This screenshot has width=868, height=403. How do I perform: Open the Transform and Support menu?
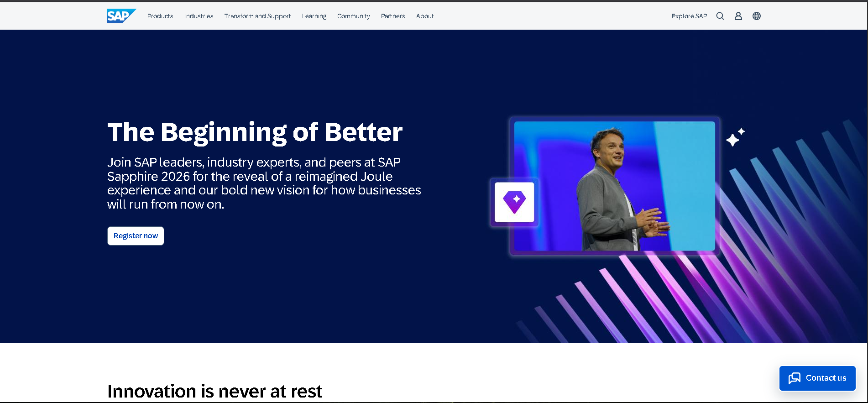(x=257, y=16)
